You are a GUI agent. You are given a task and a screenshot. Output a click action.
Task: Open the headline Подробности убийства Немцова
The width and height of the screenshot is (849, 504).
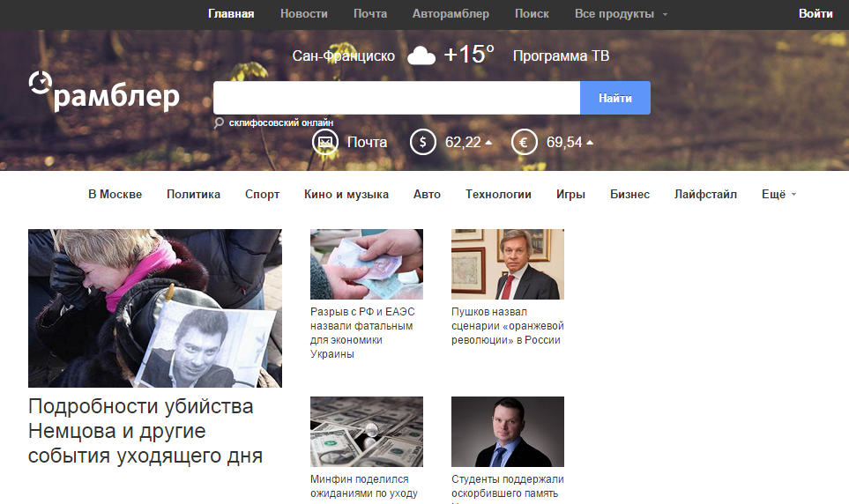click(145, 431)
